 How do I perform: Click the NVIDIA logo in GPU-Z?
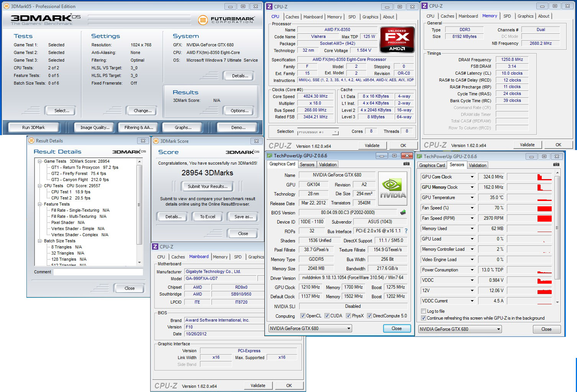click(393, 188)
